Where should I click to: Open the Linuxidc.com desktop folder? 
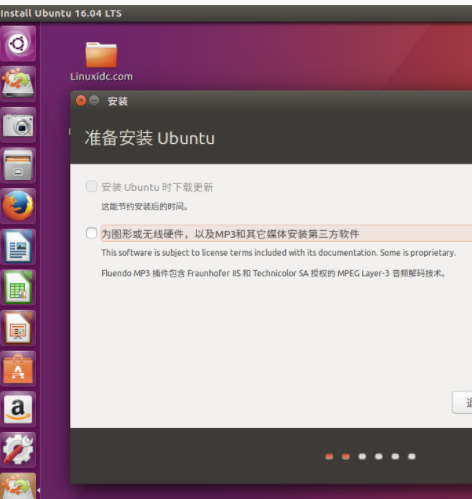point(101,62)
